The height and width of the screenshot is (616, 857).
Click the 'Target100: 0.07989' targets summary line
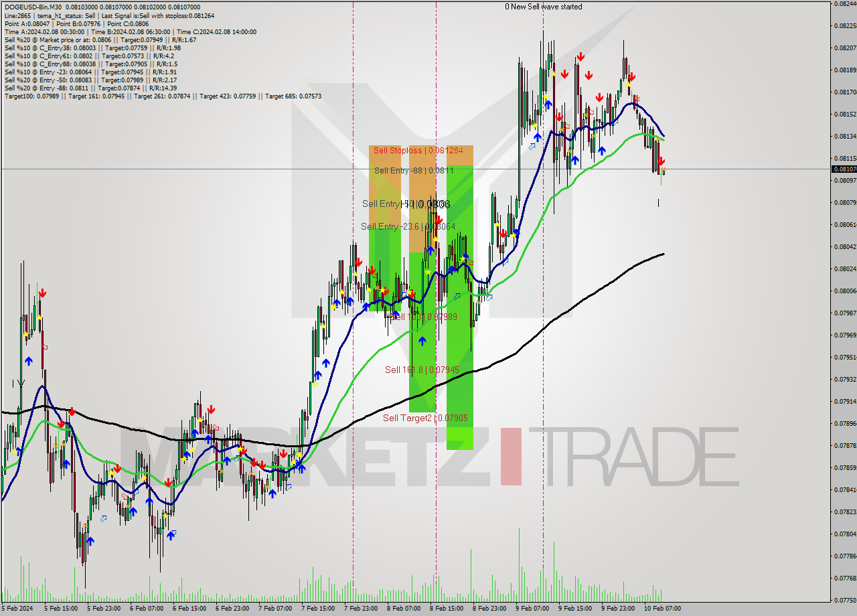point(163,96)
